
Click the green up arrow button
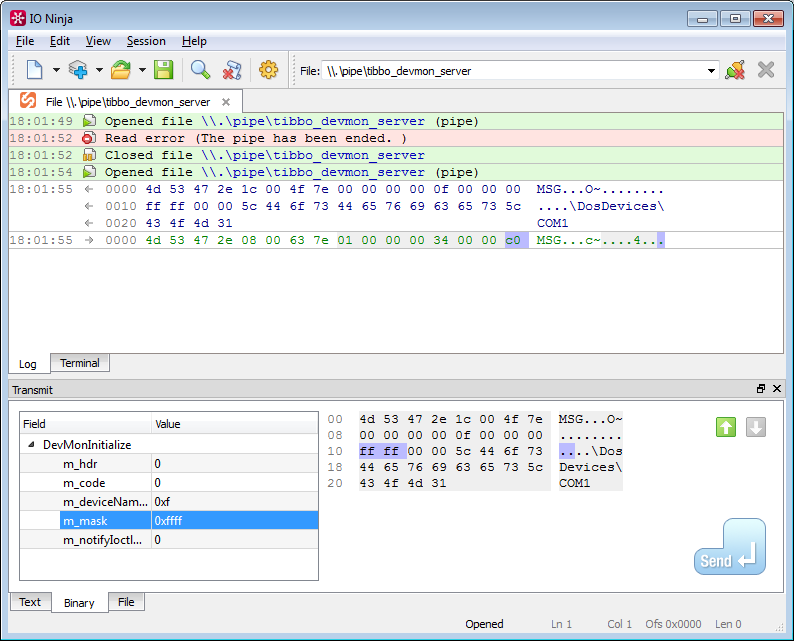pos(726,427)
